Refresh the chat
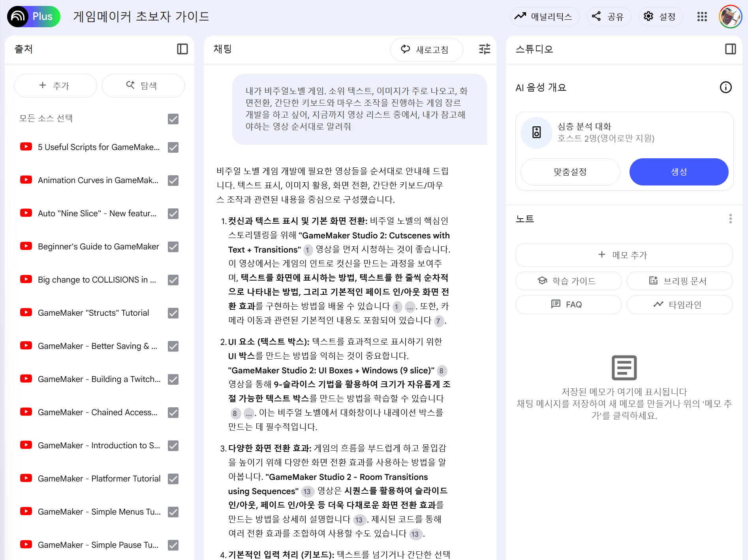Image resolution: width=748 pixels, height=560 pixels. (x=426, y=49)
